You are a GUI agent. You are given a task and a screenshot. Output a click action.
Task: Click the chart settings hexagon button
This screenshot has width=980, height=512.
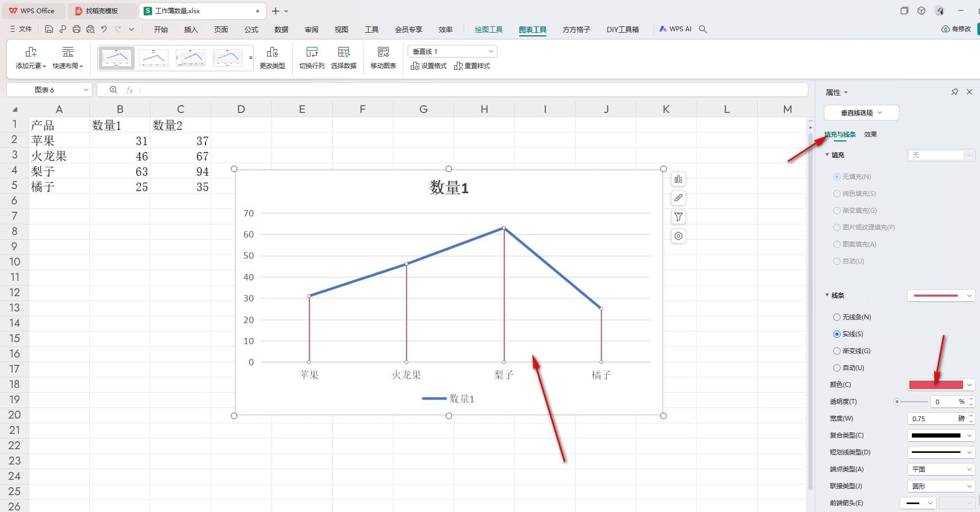(679, 236)
